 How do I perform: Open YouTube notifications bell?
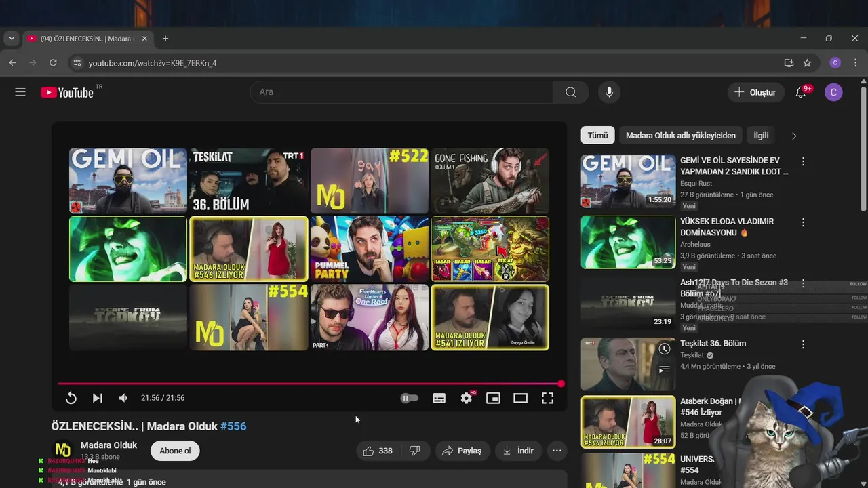(x=801, y=92)
